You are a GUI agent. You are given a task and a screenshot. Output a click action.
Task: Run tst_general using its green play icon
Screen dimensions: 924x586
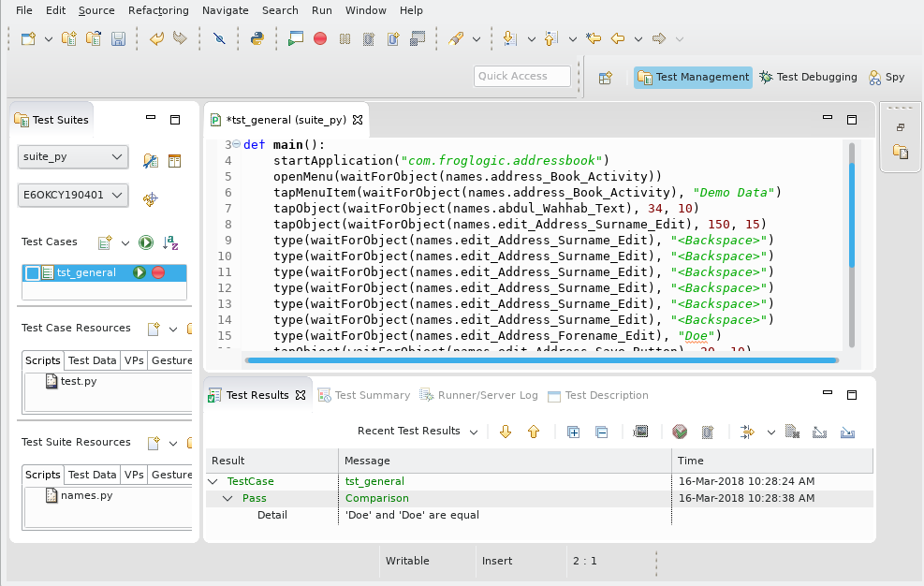[x=139, y=272]
